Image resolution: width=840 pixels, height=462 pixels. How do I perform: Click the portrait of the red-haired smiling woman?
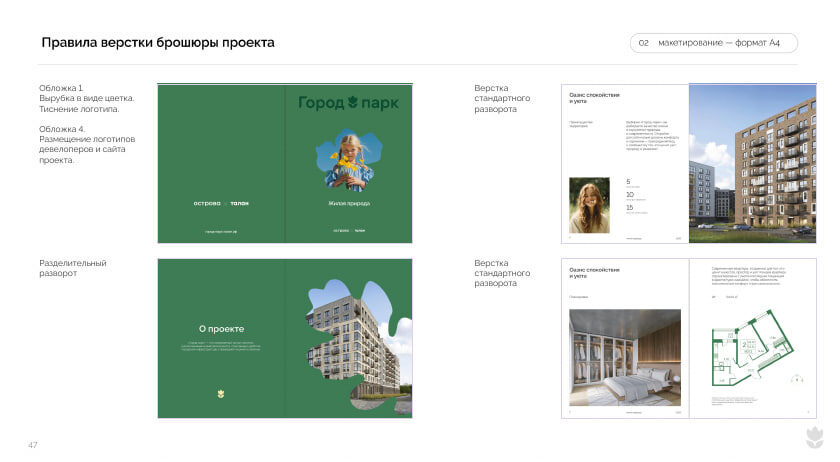[x=589, y=205]
